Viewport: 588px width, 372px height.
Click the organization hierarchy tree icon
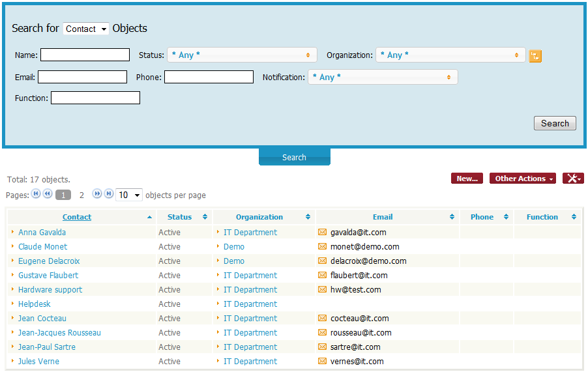535,56
